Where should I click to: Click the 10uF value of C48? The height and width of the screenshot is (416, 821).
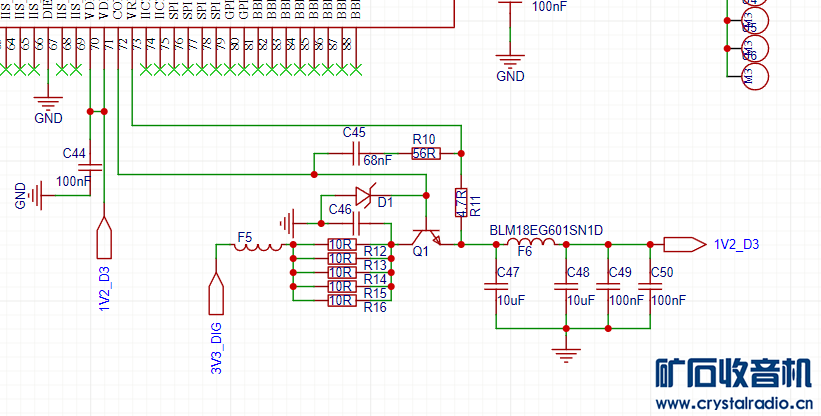(x=581, y=300)
